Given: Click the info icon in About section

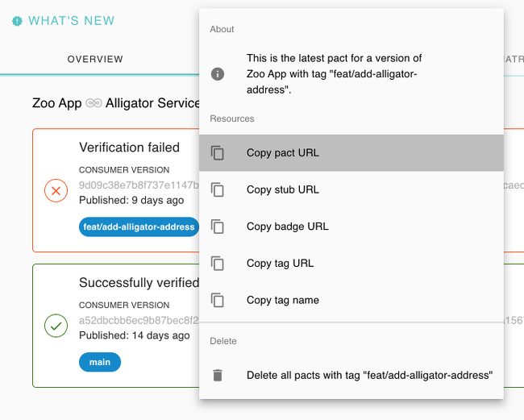Looking at the screenshot, I should [x=218, y=73].
